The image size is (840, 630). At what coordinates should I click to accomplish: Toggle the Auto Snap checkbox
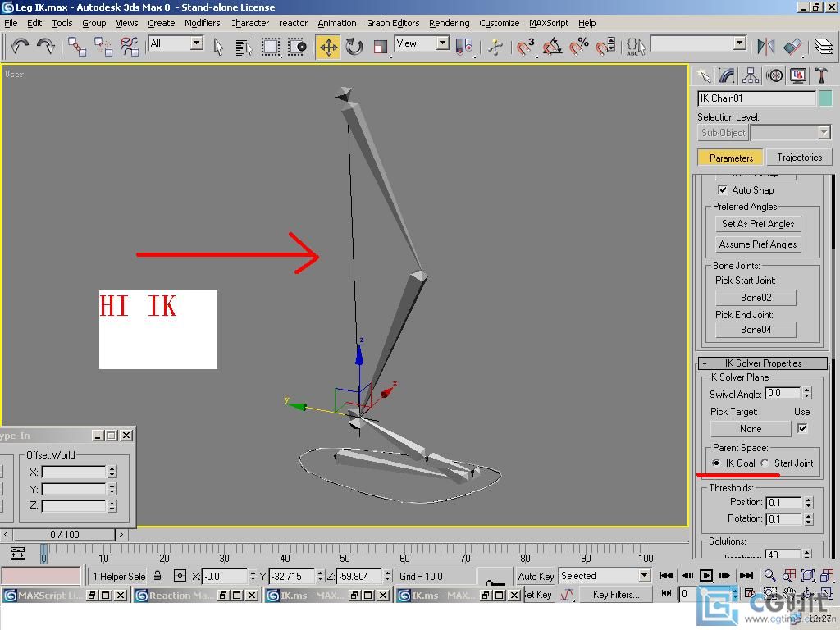(x=723, y=189)
